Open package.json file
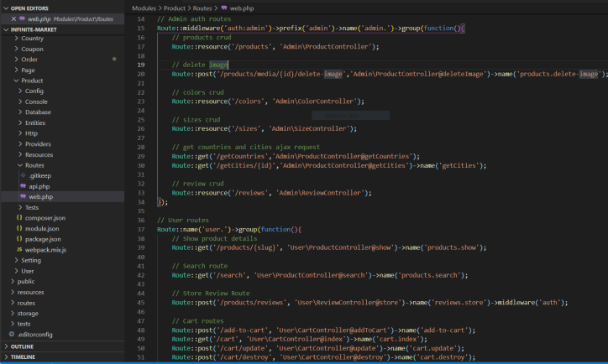Screen dimensions: 608x364 coord(43,239)
